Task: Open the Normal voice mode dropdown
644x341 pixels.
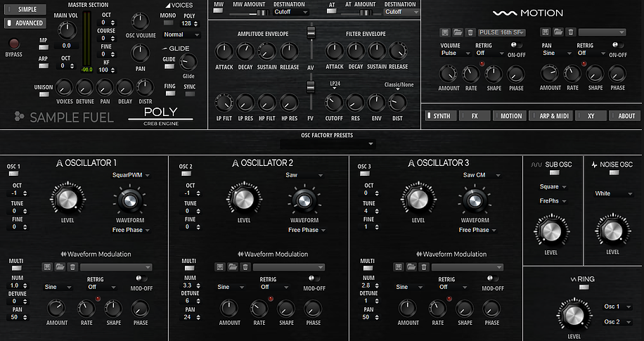Action: pyautogui.click(x=181, y=34)
